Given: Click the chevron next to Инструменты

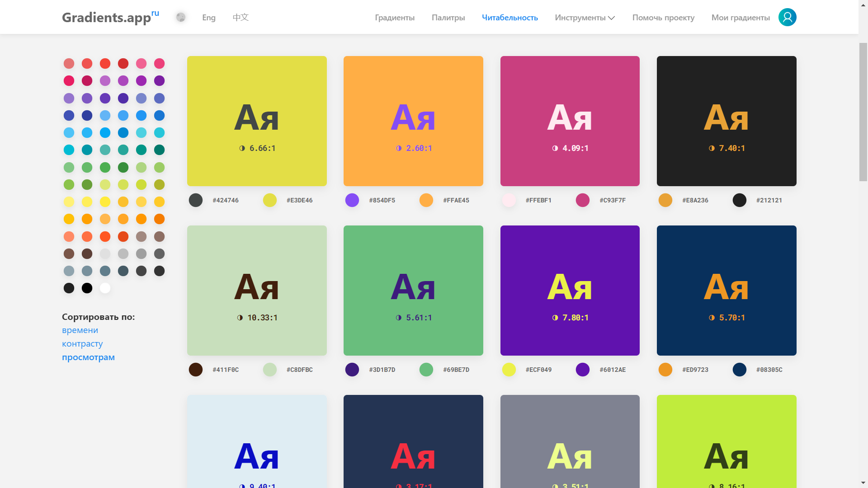Looking at the screenshot, I should 612,18.
